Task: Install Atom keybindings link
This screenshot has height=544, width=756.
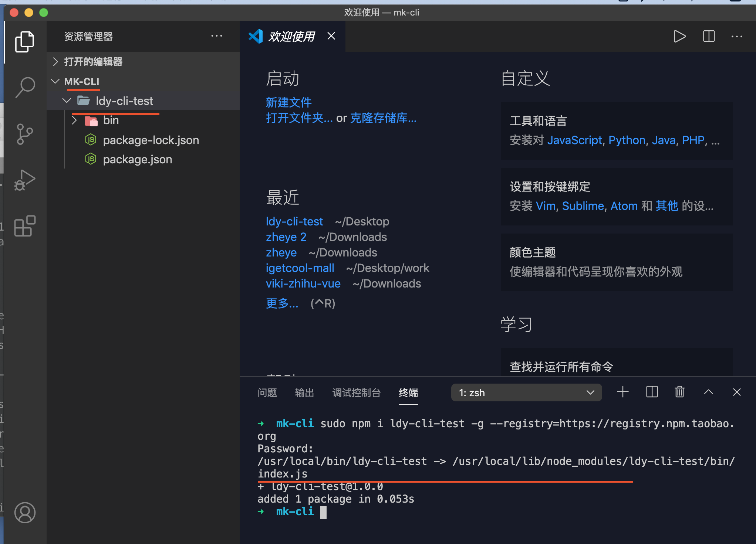Action: [624, 206]
